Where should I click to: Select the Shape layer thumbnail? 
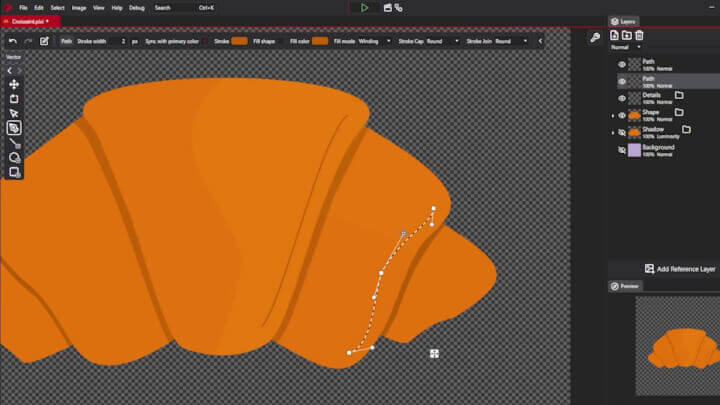(634, 115)
